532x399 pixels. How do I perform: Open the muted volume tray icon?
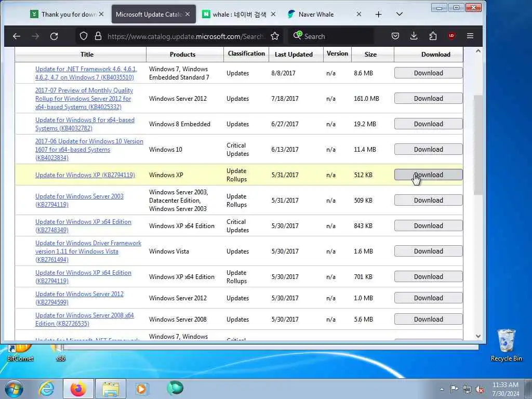[x=480, y=389]
